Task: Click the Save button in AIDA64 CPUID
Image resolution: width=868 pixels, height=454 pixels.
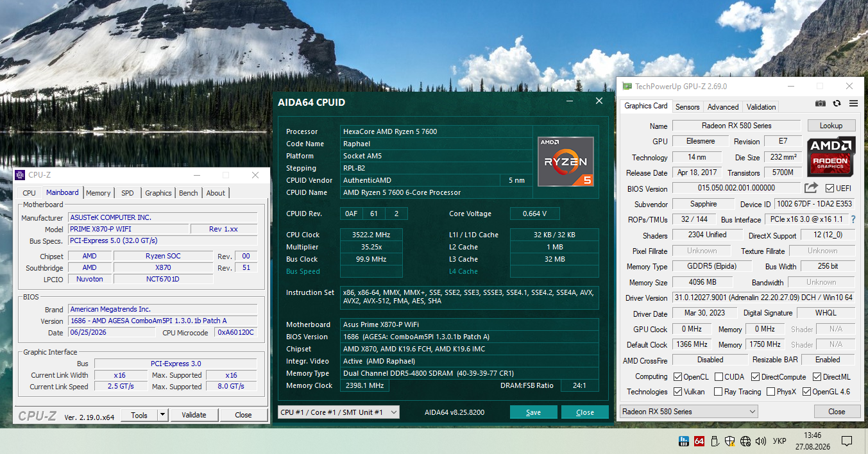Action: 533,412
